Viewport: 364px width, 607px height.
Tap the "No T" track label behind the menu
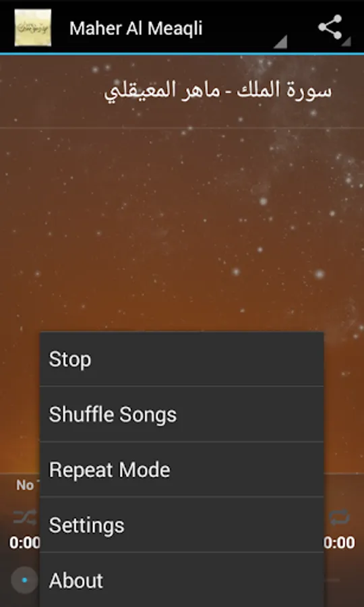point(27,485)
